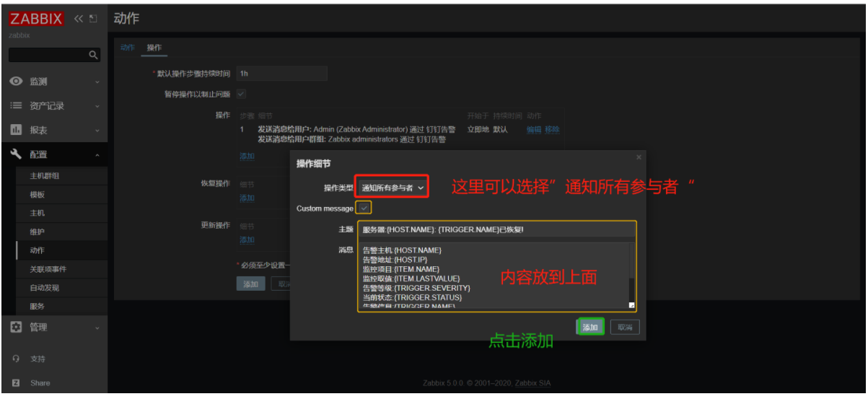
Task: Open 动作 in the sidebar
Action: coord(37,250)
